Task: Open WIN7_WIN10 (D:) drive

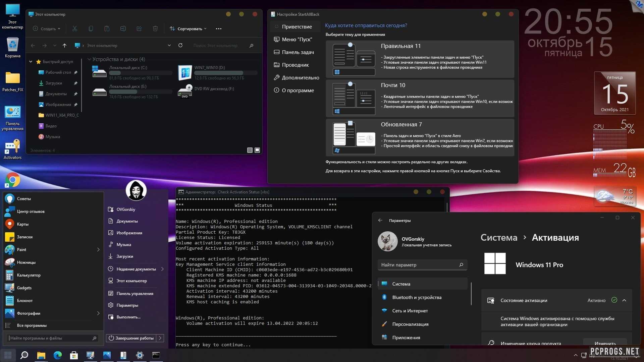Action: pos(217,73)
